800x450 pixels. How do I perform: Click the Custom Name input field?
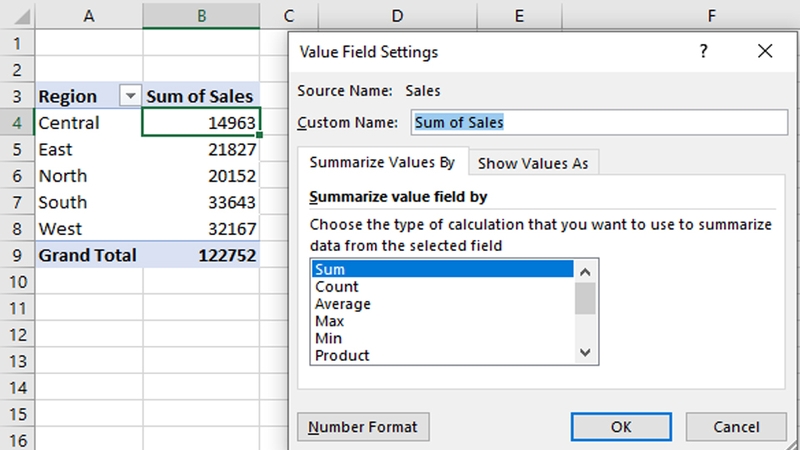tap(599, 122)
